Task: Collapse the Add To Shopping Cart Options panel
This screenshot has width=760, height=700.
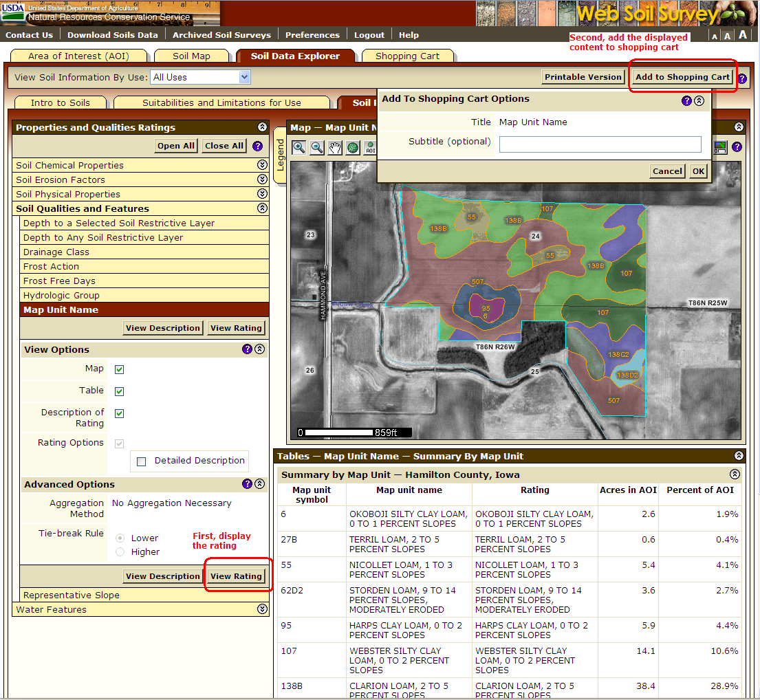Action: [x=699, y=101]
